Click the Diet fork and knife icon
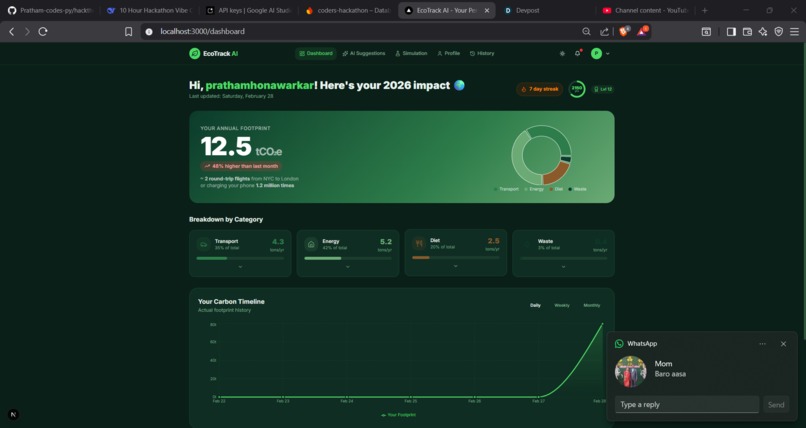 pyautogui.click(x=419, y=244)
